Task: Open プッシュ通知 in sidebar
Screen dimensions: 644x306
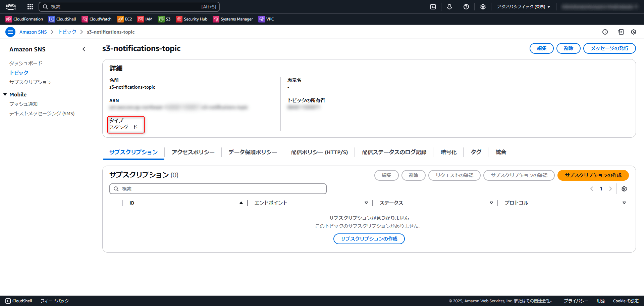Action: (x=23, y=104)
